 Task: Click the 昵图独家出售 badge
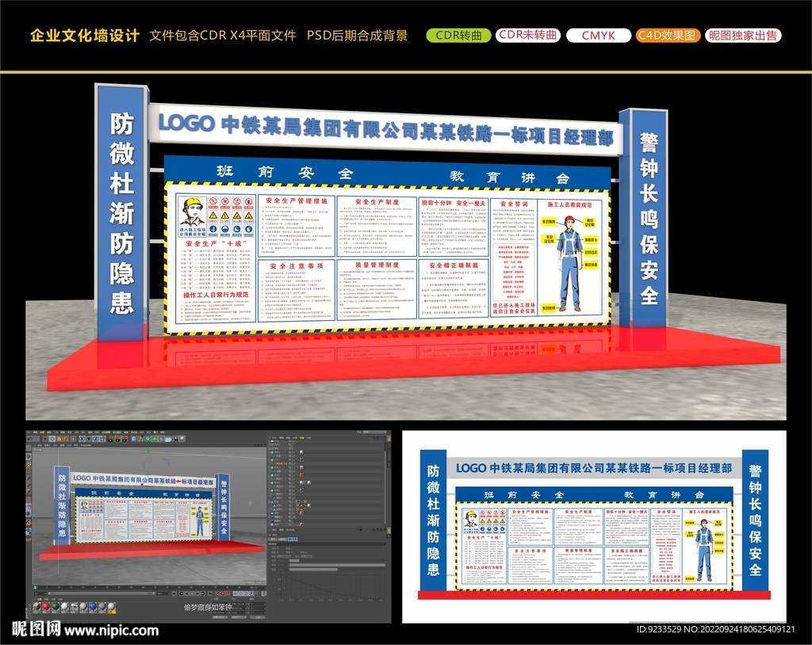click(743, 36)
